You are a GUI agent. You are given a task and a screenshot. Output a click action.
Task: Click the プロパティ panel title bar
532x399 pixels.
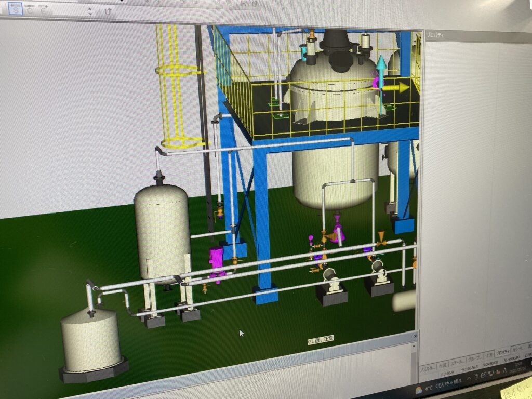pyautogui.click(x=478, y=36)
